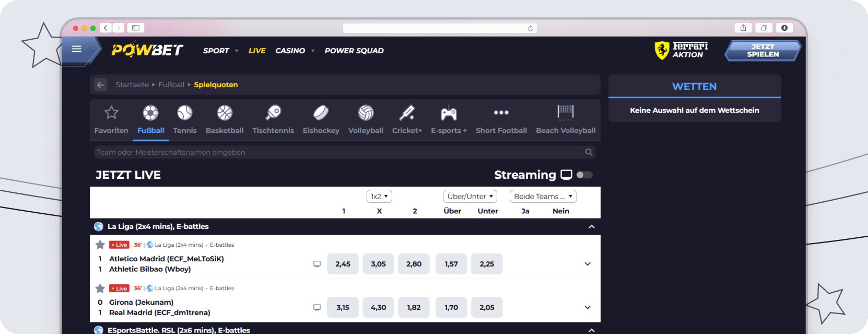This screenshot has width=868, height=334.
Task: Open the hamburger side menu
Action: 77,49
